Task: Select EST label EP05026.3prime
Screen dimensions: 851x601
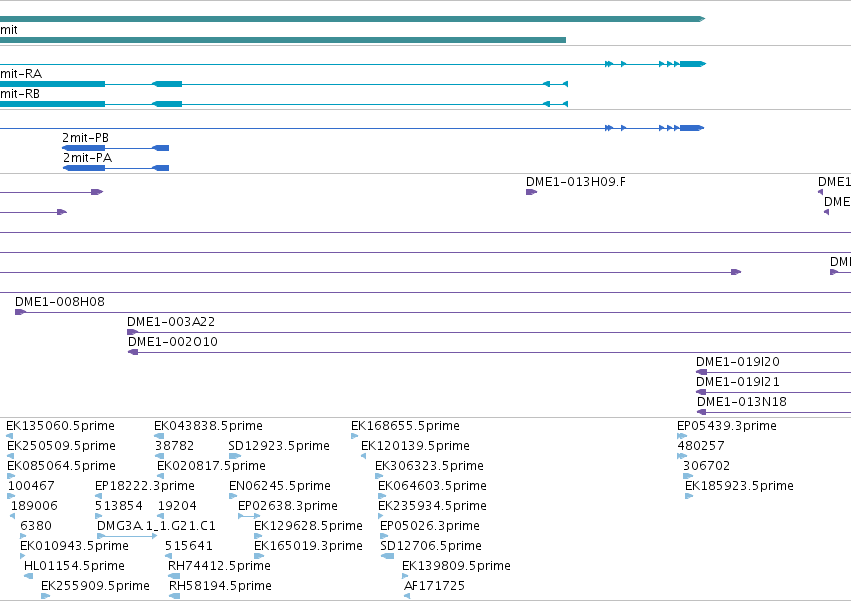Action: pos(430,526)
